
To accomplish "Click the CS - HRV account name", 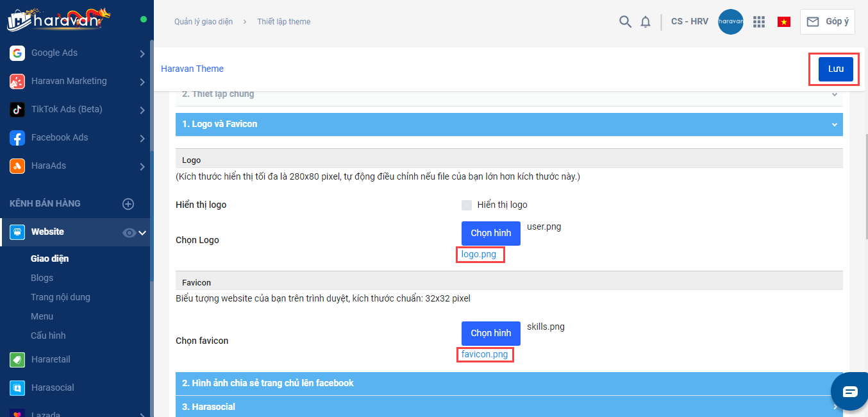I will coord(690,22).
